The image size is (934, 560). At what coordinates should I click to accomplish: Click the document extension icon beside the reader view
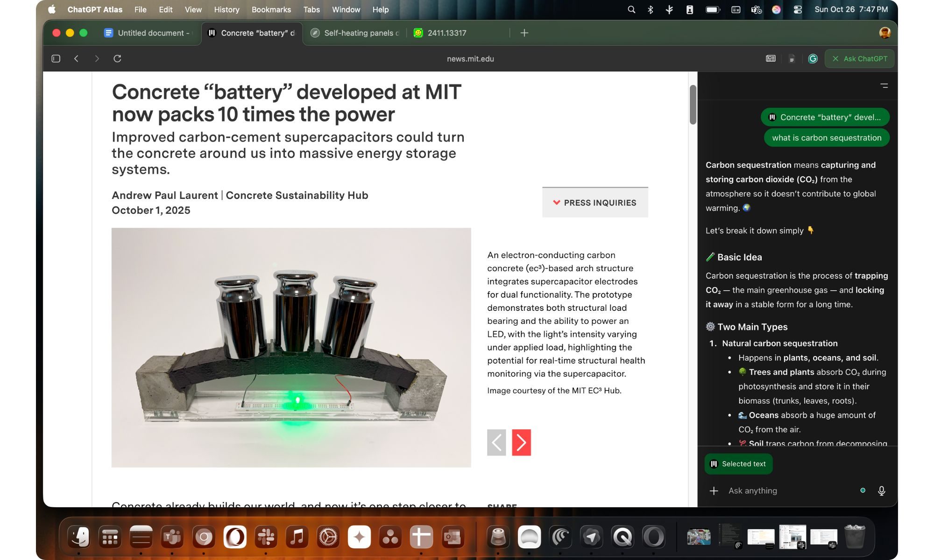792,59
